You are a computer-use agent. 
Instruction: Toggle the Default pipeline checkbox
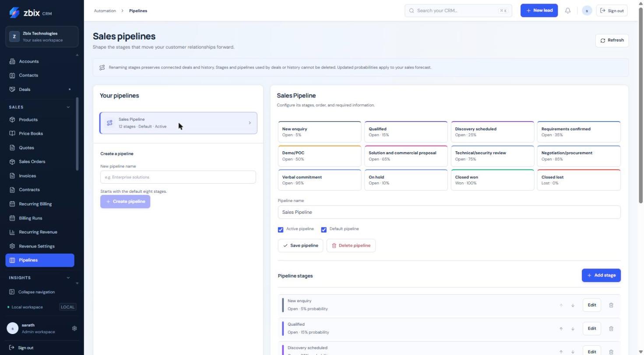pos(324,230)
